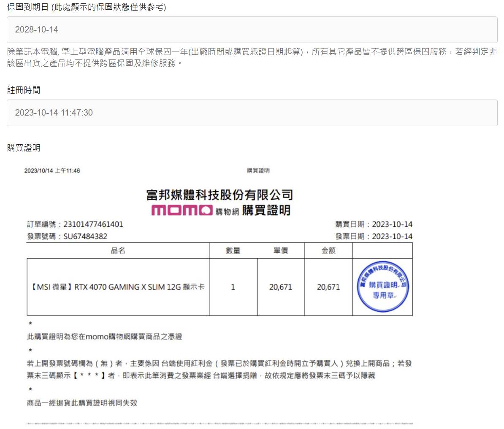Click the note 此購買證明為您在momo購物網購買商品之憑證
The image size is (504, 429).
pyautogui.click(x=104, y=337)
